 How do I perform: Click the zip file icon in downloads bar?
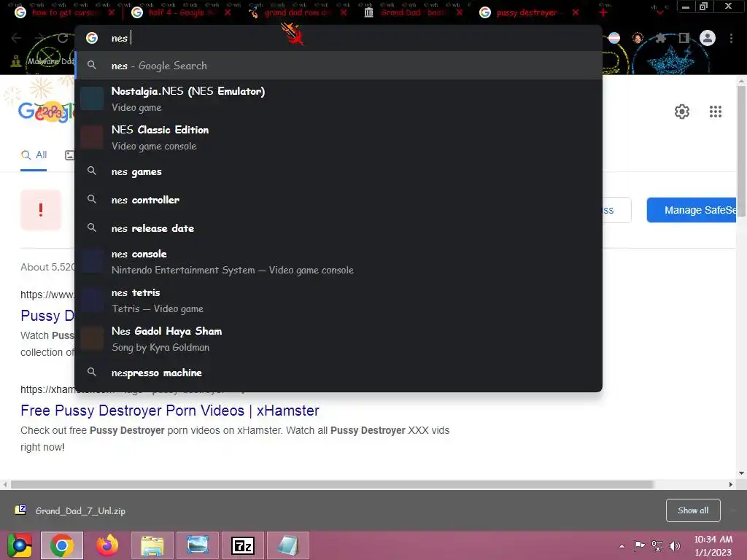(x=20, y=510)
